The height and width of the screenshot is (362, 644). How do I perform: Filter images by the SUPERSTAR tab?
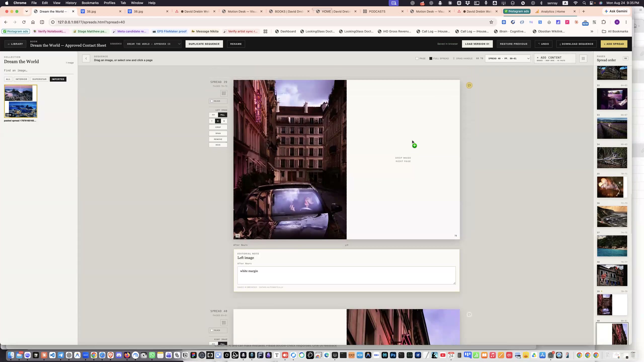tap(39, 79)
